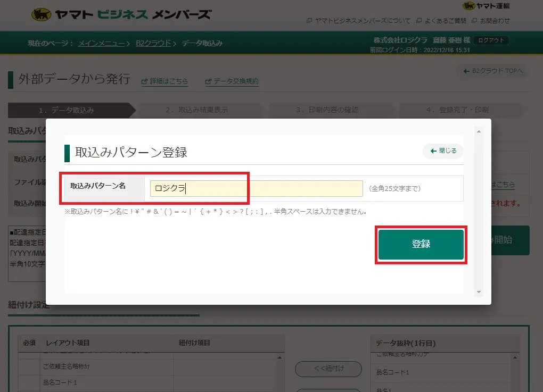Click the dialog scrollbar up arrow
The width and height of the screenshot is (543, 392).
[x=479, y=131]
